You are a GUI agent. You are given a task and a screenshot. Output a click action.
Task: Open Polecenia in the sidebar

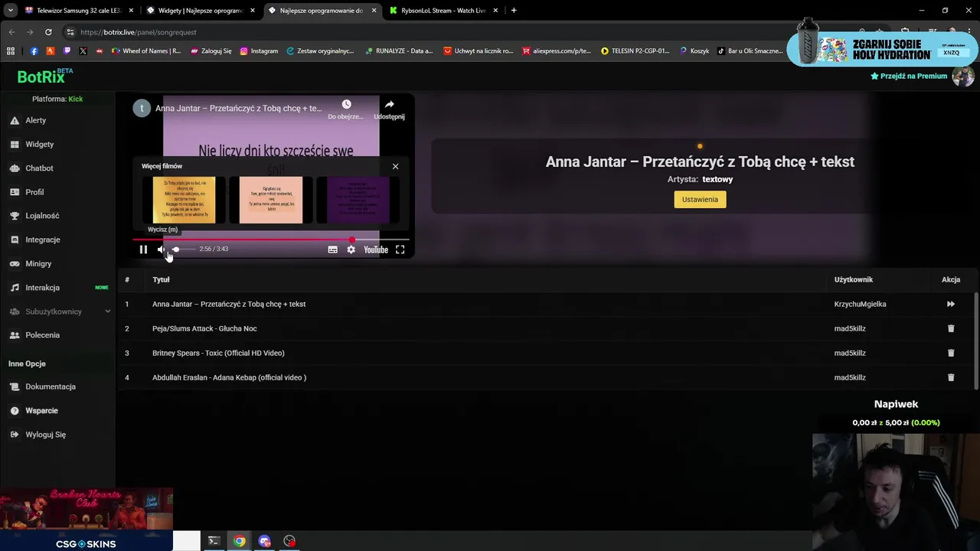[x=42, y=335]
